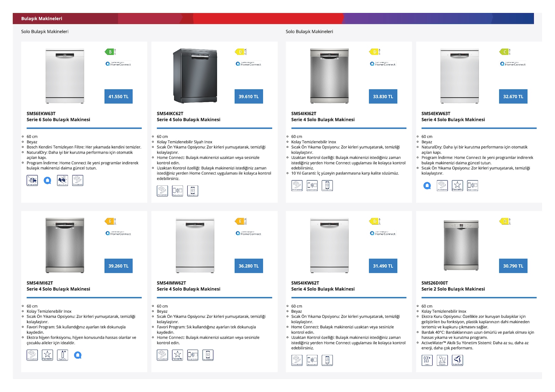Click the Remote Control icon under SMS4IKI62T
Viewport: 555px width, 392px height.
pos(312,186)
